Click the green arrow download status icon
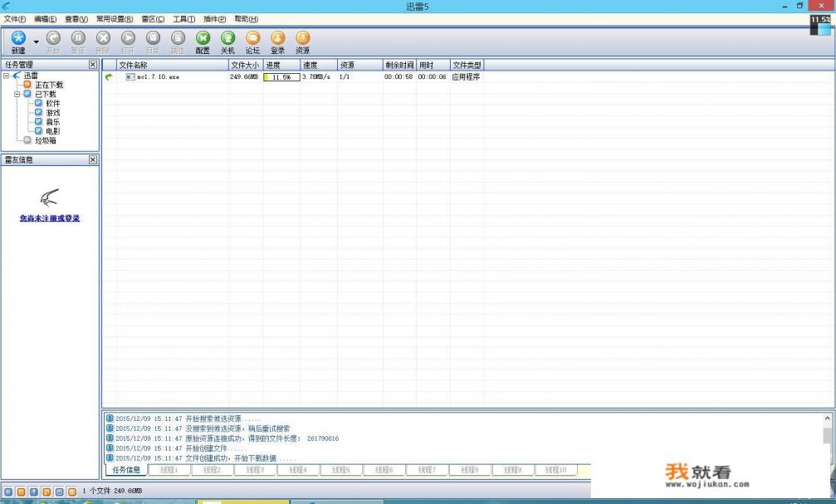This screenshot has width=836, height=504. click(109, 76)
